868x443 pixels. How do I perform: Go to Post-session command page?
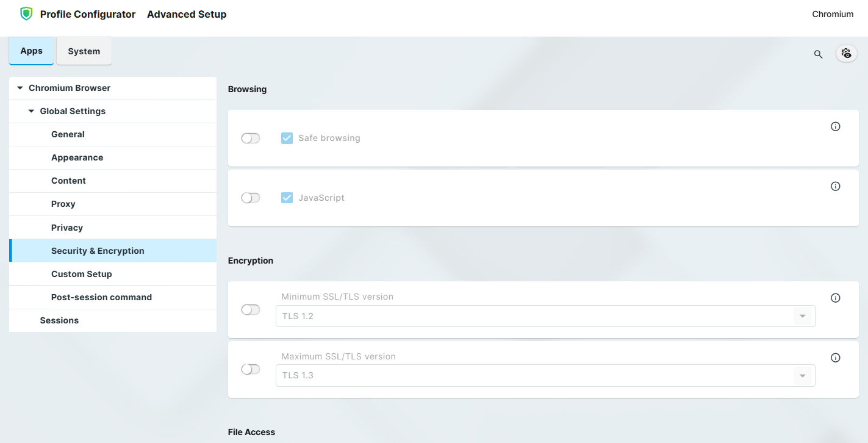click(101, 297)
